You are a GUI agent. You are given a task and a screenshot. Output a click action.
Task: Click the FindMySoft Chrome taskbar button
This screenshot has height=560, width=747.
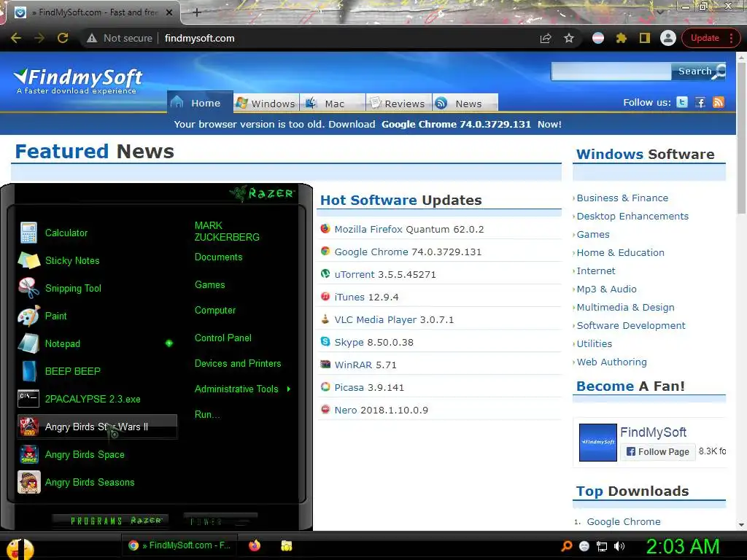pyautogui.click(x=179, y=545)
